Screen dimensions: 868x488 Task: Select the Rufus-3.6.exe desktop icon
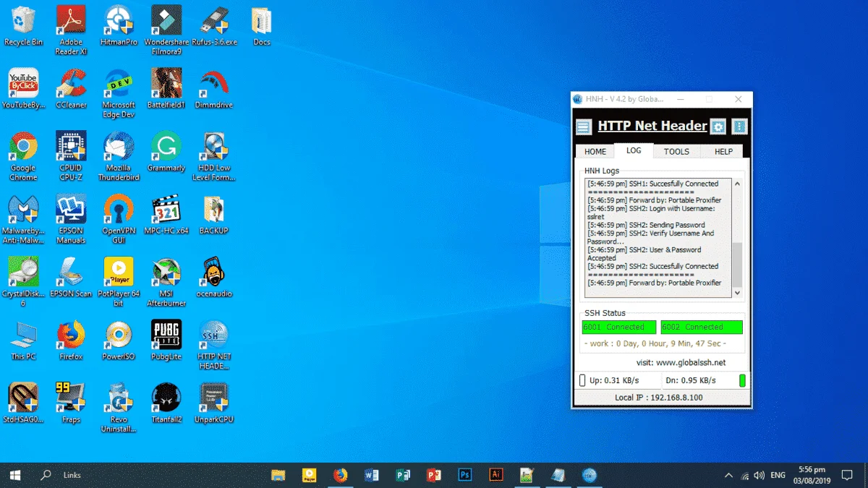215,26
